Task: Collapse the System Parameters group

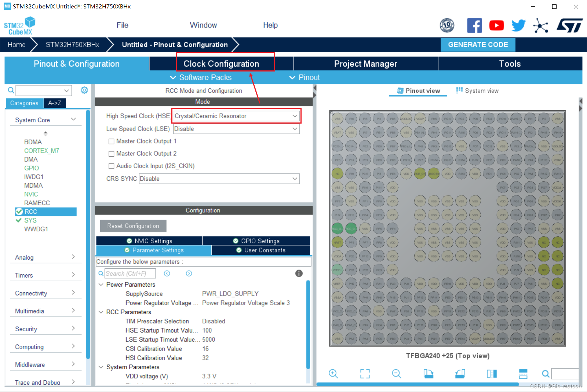Action: [x=101, y=367]
